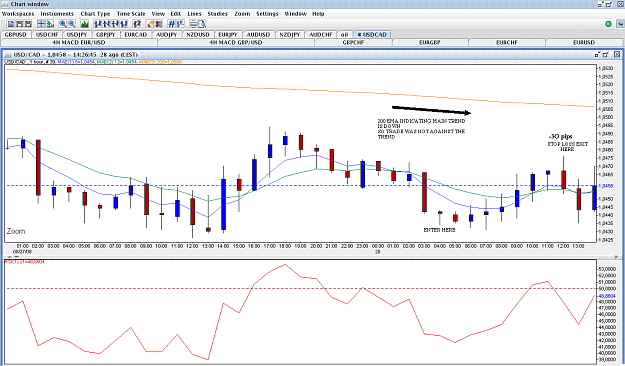Click the green bar-chart toolbar icon

50,24
